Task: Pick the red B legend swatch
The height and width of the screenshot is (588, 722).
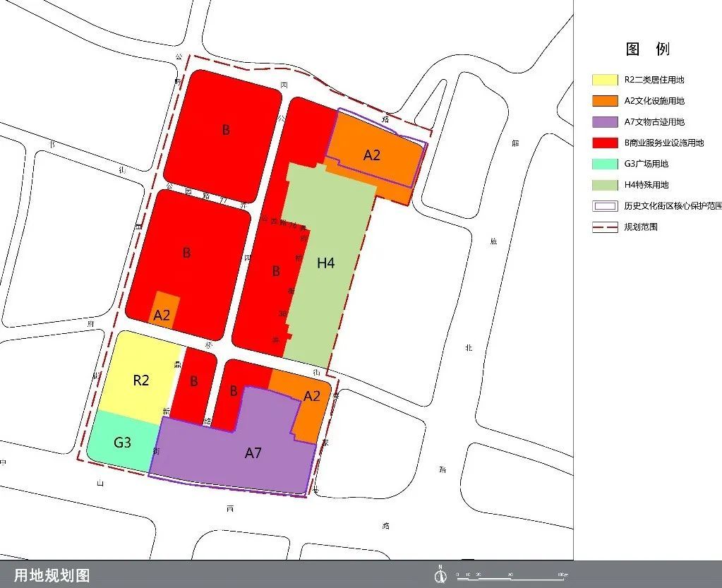Action: [x=605, y=143]
